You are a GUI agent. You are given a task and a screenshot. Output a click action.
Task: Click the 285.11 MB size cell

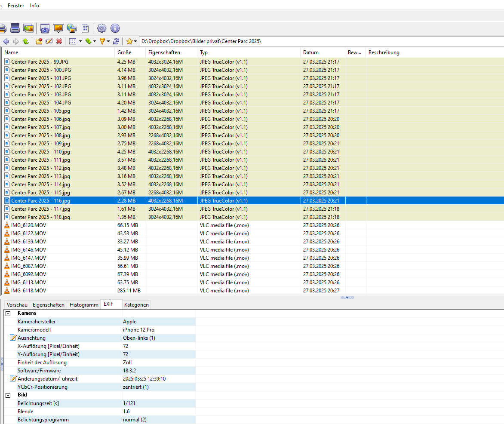[x=129, y=290]
